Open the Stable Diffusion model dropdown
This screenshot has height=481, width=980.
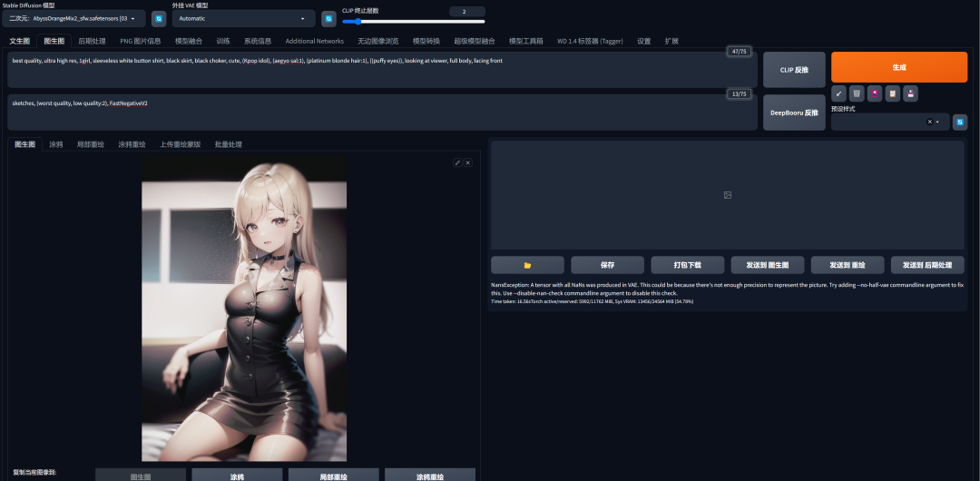tap(73, 19)
